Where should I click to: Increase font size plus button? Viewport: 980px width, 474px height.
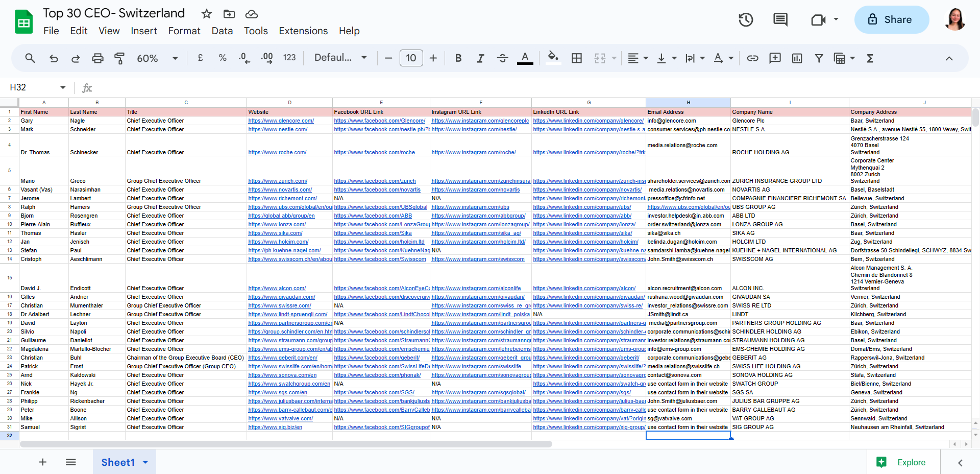pyautogui.click(x=433, y=58)
